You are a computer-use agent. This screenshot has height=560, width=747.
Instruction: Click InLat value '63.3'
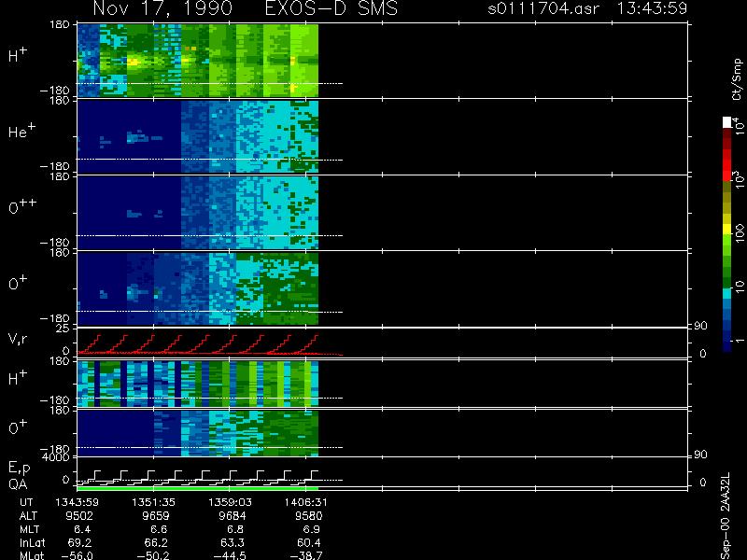pos(233,542)
